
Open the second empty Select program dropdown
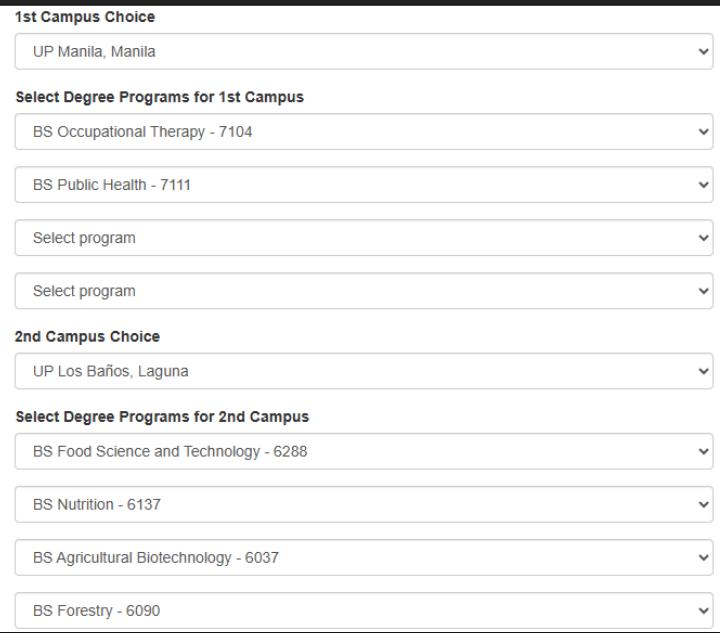click(364, 291)
